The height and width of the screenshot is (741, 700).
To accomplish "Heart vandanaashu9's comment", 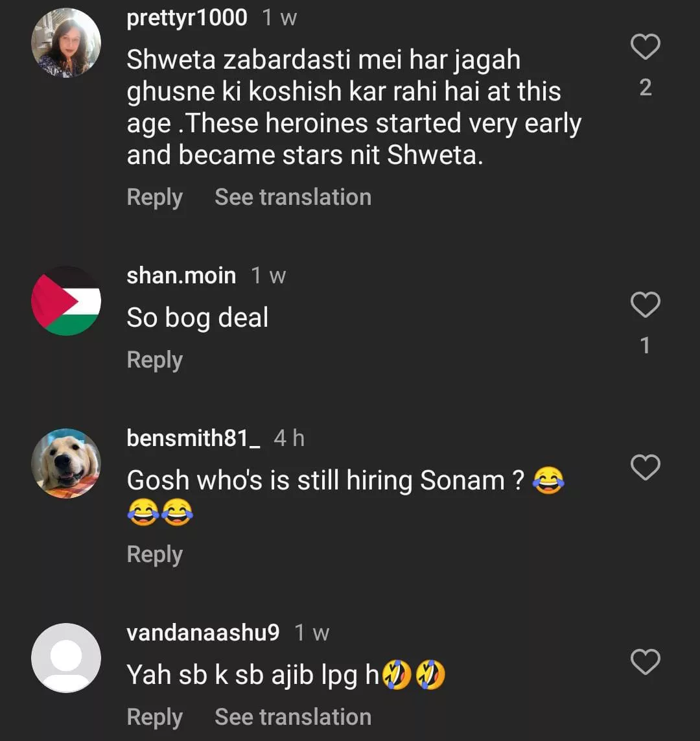I will [x=645, y=663].
